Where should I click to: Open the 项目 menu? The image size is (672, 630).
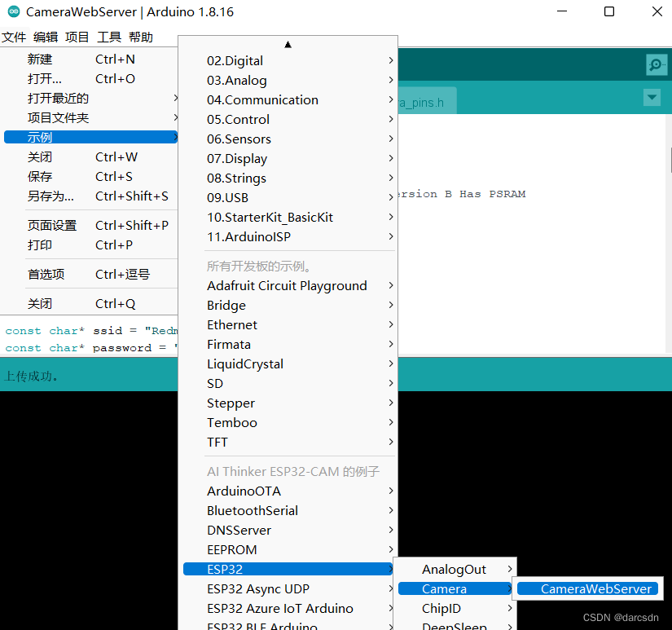pyautogui.click(x=77, y=37)
